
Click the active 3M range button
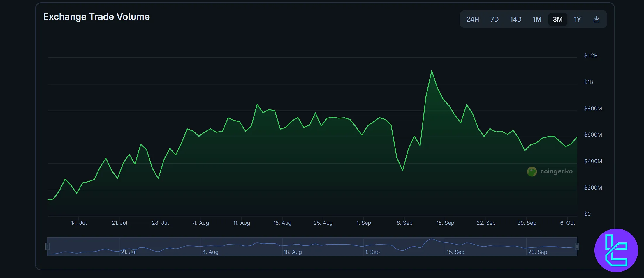pos(557,19)
